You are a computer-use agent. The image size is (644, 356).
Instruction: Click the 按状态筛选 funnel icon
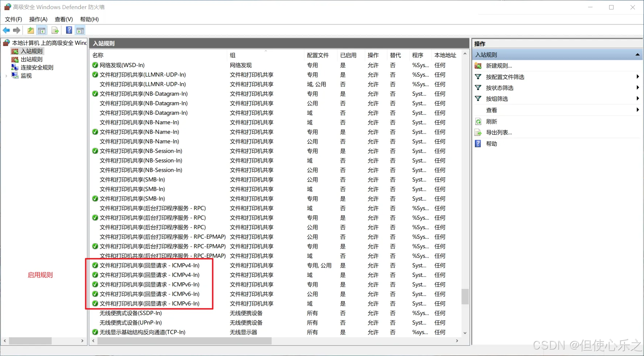478,88
